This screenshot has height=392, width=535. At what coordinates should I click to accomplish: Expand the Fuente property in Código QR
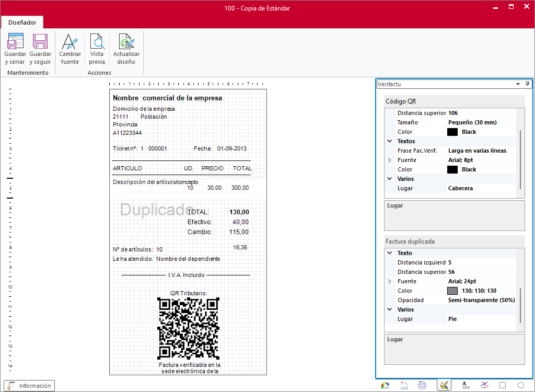point(390,160)
